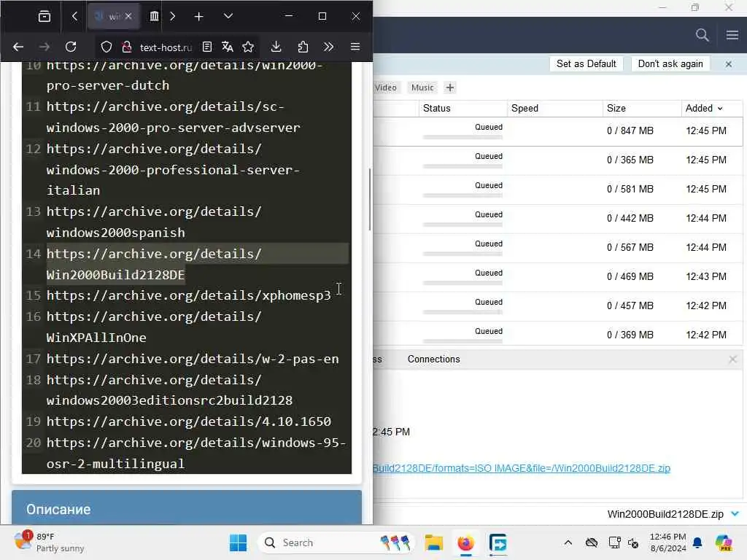Image resolution: width=747 pixels, height=560 pixels.
Task: Select the archive.org tab with building icon
Action: tap(154, 16)
